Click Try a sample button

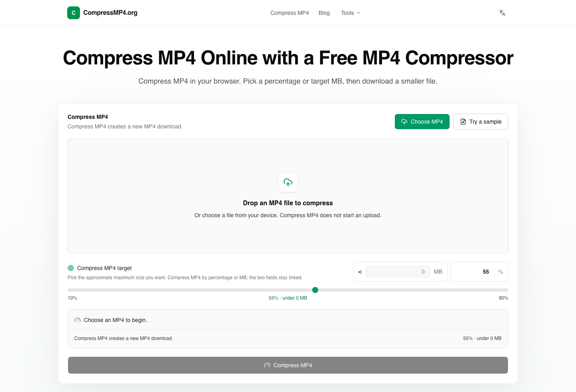[481, 122]
